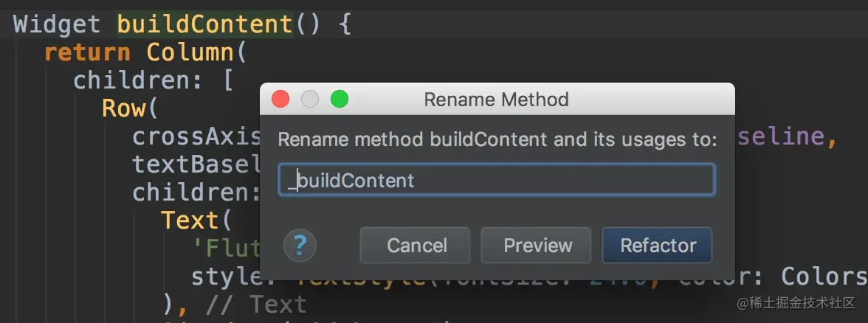The height and width of the screenshot is (323, 868).
Task: Click the blue question mark help icon
Action: click(300, 245)
